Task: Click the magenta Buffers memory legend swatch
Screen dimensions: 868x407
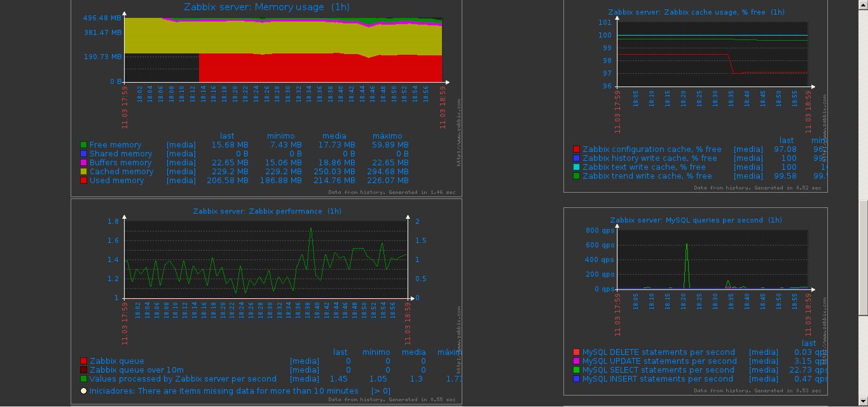Action: coord(83,163)
